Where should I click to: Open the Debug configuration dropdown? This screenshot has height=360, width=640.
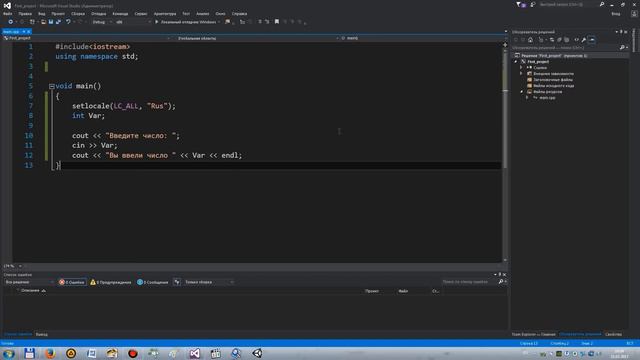pos(102,22)
